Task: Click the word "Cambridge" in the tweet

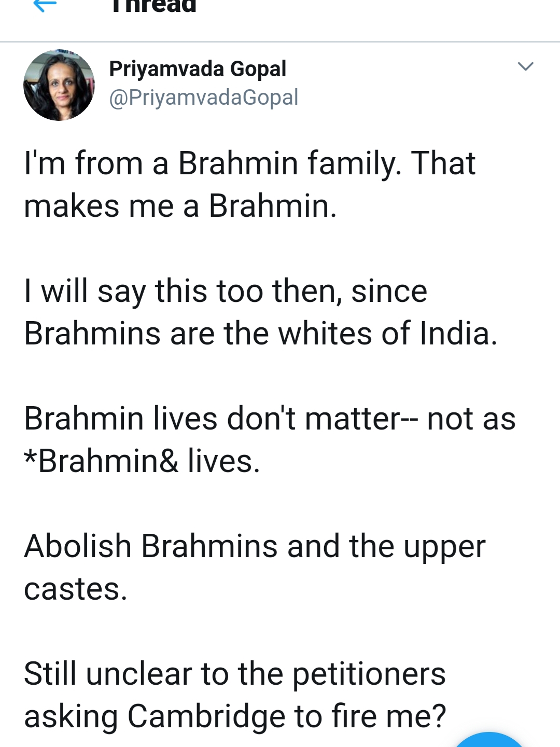Action: click(x=206, y=716)
